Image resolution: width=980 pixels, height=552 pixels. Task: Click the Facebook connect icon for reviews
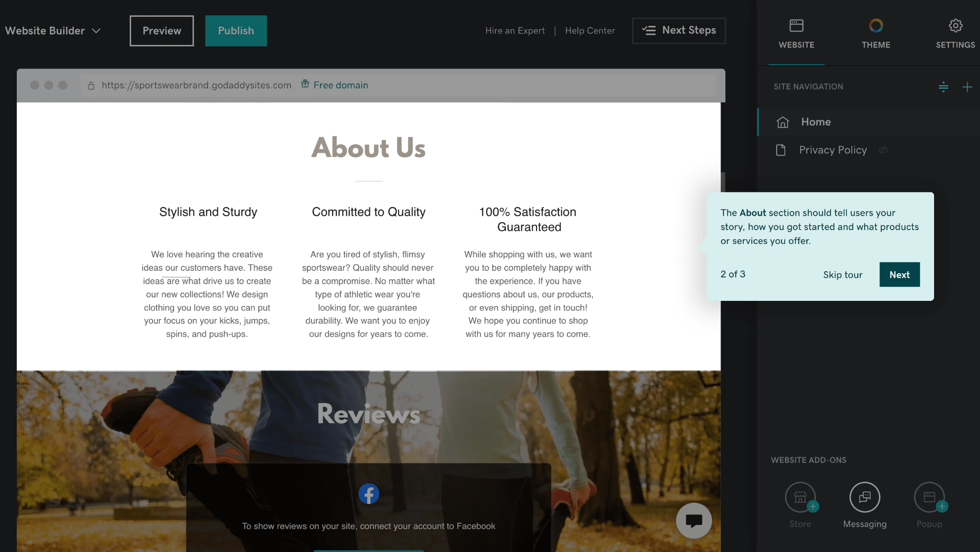pos(369,494)
